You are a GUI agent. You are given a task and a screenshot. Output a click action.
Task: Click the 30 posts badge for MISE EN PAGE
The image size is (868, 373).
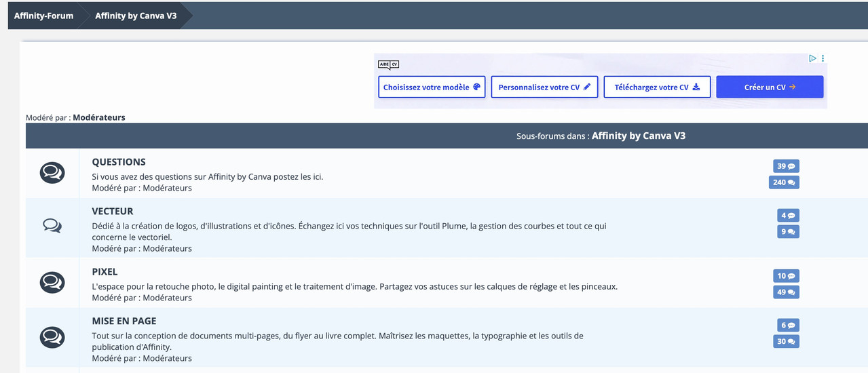coord(786,342)
